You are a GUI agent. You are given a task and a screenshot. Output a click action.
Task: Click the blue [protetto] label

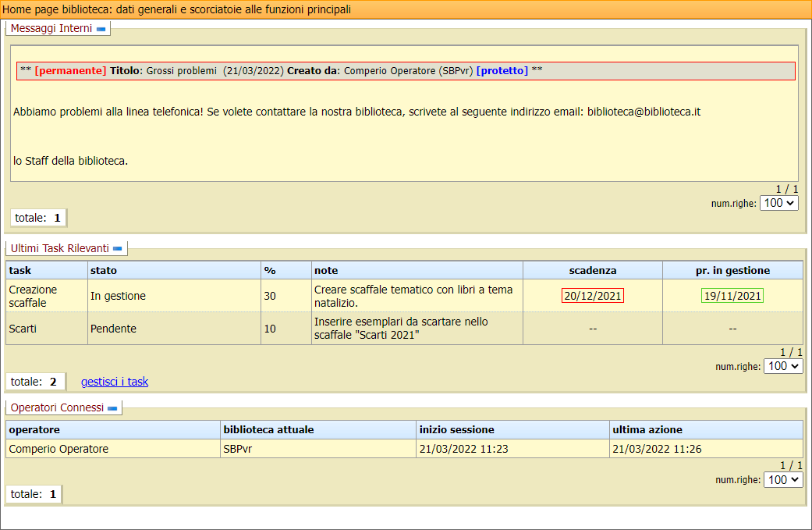tap(502, 70)
